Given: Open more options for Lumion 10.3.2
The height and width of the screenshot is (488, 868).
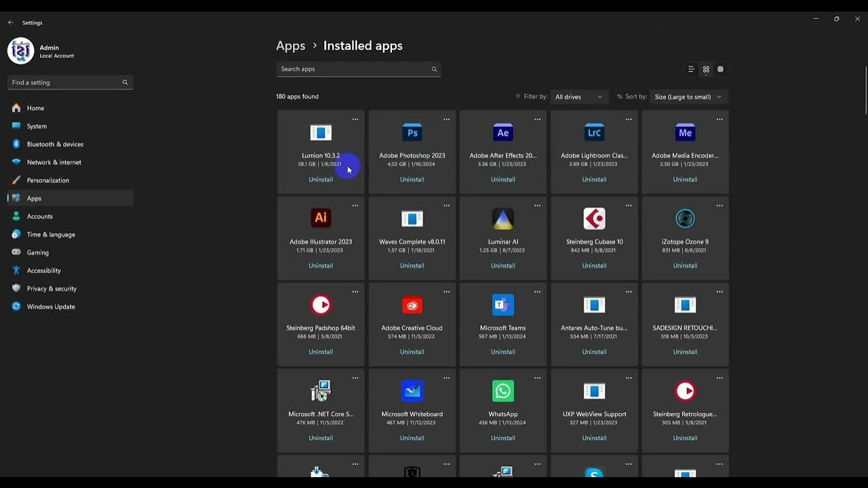Looking at the screenshot, I should tap(355, 119).
